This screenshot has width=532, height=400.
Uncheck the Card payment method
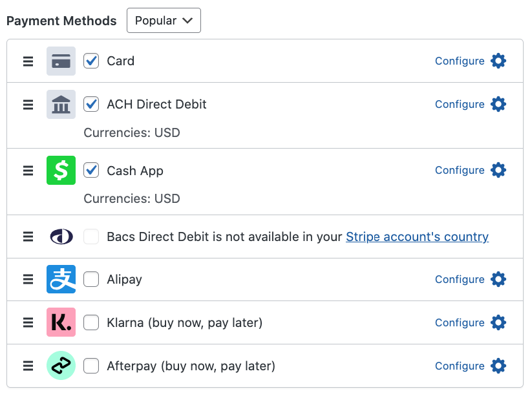pos(91,61)
